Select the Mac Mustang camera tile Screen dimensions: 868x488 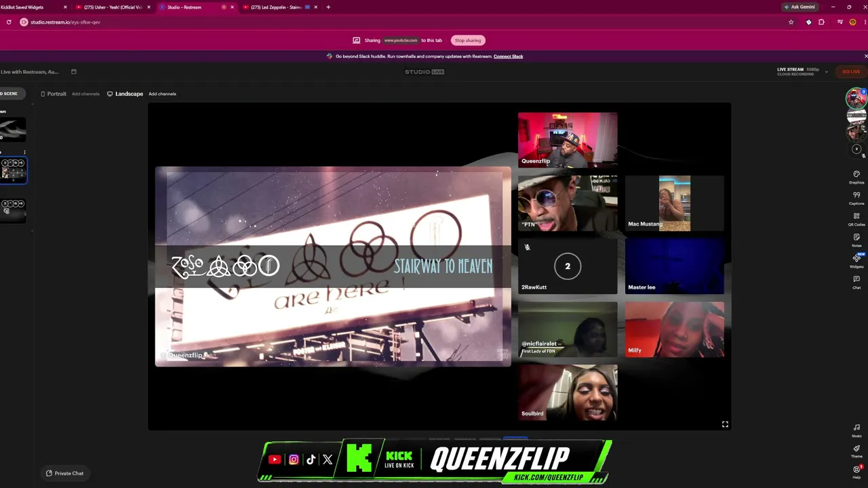[x=675, y=203]
